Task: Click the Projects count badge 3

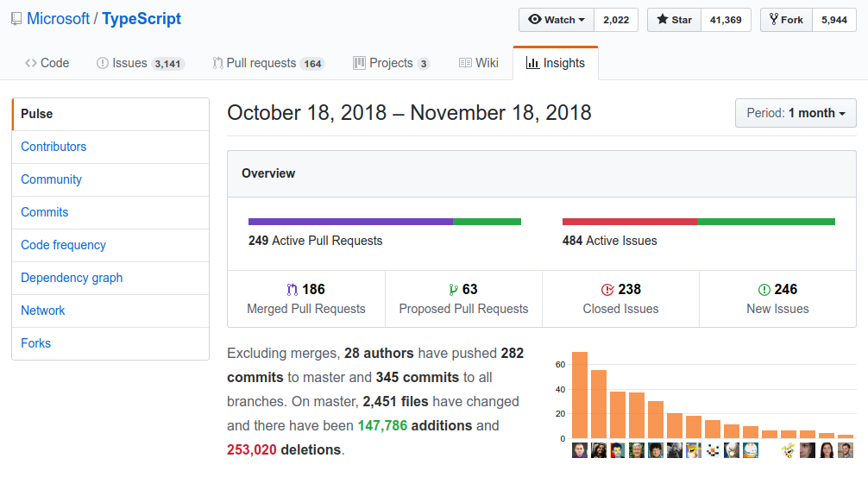Action: (424, 64)
